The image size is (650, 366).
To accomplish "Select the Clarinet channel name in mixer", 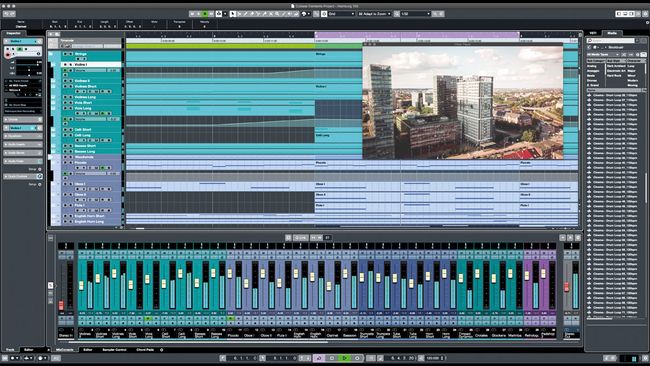I will [x=332, y=335].
